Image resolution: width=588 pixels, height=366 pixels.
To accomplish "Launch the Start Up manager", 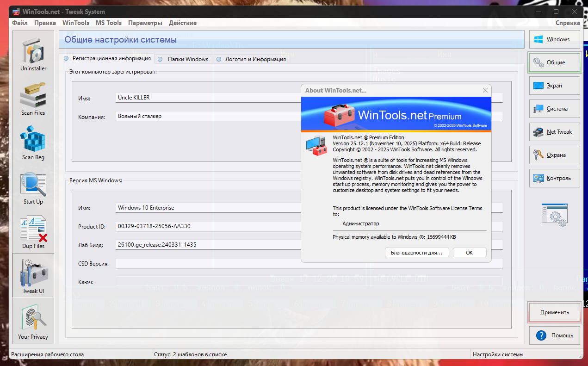I will coord(33,187).
